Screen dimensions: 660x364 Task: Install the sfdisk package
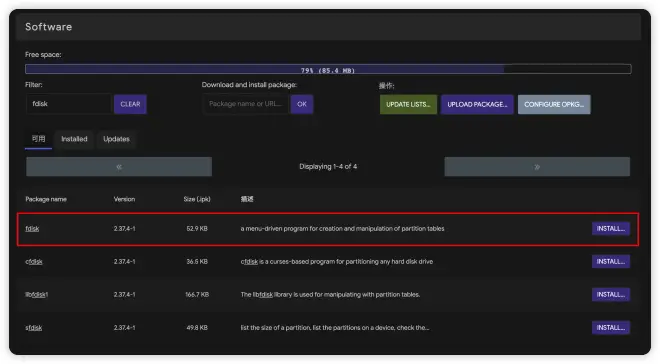[611, 327]
